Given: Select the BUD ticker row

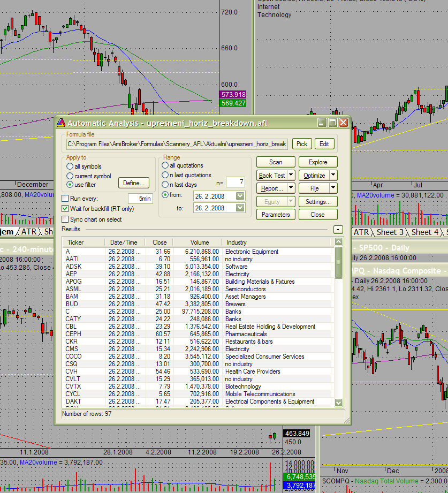Looking at the screenshot, I should click(x=198, y=304).
